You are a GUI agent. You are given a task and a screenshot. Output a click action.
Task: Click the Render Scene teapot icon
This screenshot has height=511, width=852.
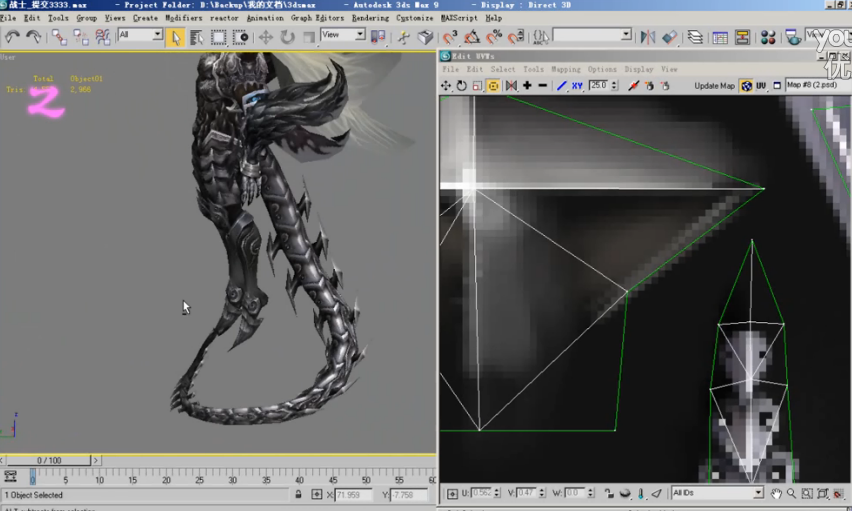point(793,37)
